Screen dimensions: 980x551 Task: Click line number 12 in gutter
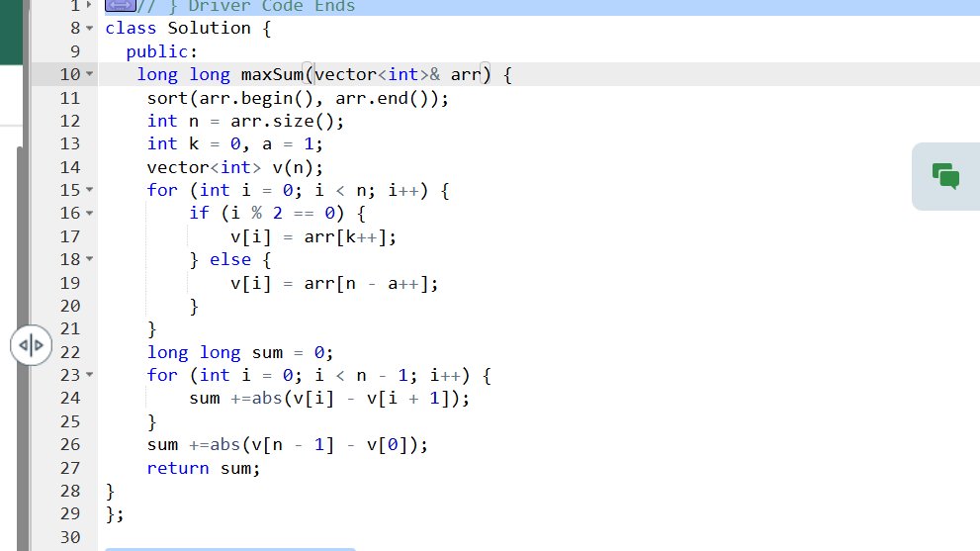click(x=70, y=121)
